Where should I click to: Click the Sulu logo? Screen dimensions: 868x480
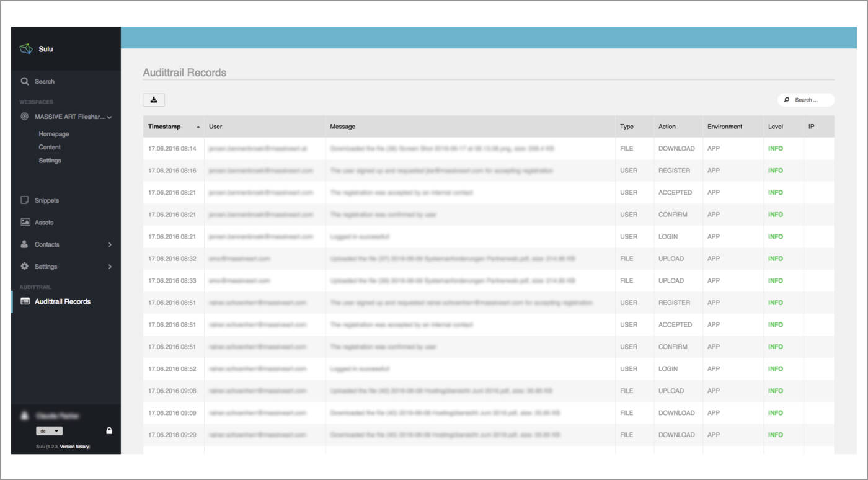point(27,48)
